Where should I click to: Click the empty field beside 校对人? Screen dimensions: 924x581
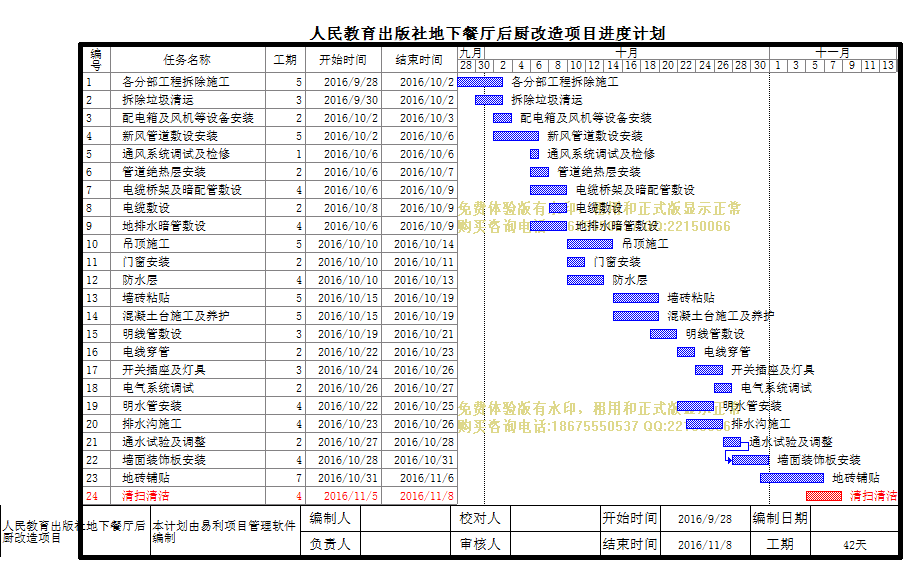[x=556, y=519]
